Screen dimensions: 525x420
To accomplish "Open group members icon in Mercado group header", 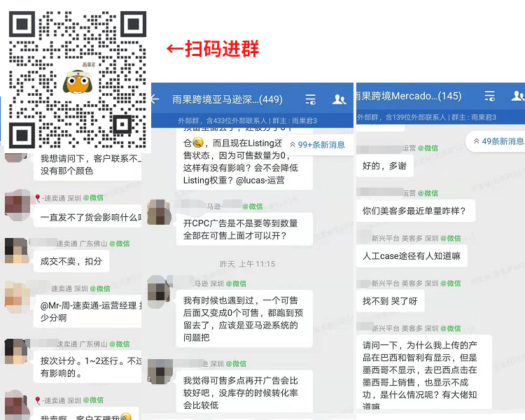I will coord(519,97).
